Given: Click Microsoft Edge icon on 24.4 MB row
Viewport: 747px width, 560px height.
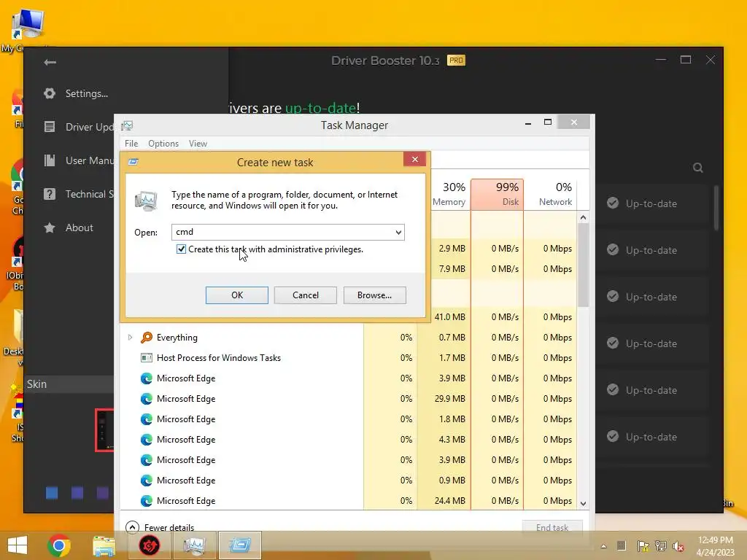Looking at the screenshot, I should (x=146, y=500).
